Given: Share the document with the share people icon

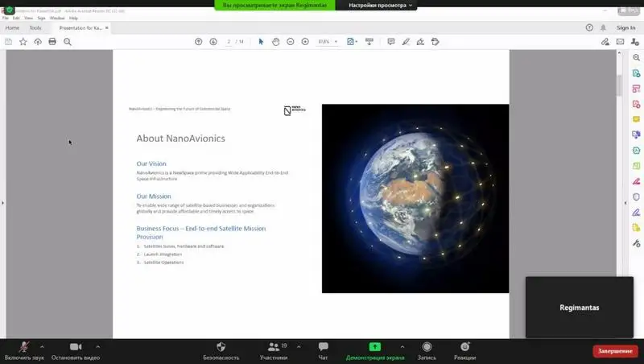Looking at the screenshot, I should click(635, 42).
